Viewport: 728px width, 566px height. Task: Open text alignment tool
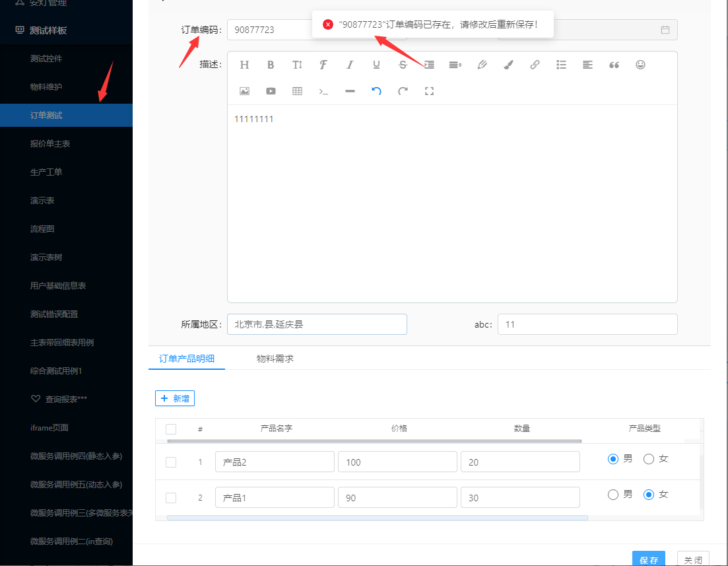tap(588, 65)
